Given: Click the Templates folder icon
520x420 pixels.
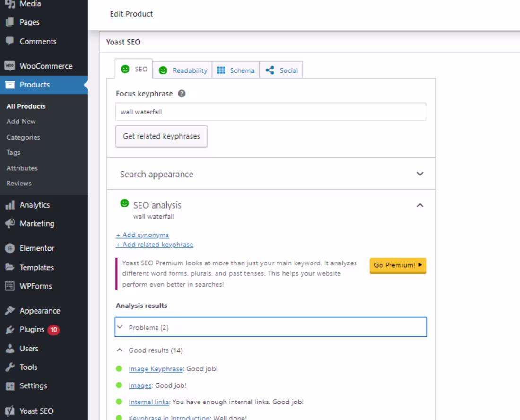Looking at the screenshot, I should 10,267.
